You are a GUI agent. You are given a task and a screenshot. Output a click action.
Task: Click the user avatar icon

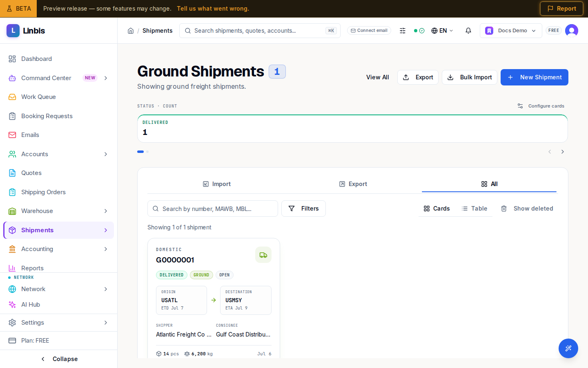(572, 31)
